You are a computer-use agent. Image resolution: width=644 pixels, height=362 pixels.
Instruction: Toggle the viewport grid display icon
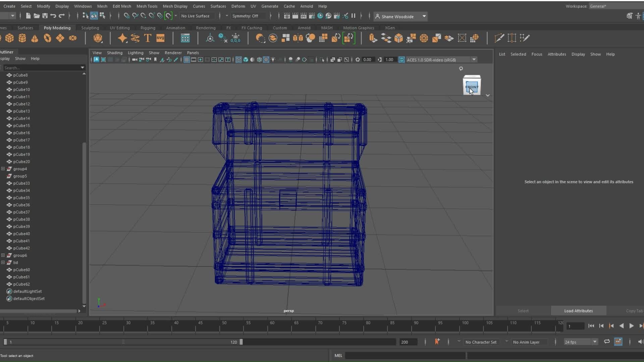pos(186,60)
